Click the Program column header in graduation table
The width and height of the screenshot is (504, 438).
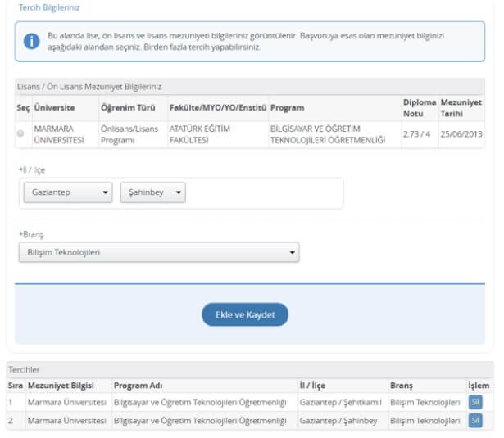tap(288, 107)
